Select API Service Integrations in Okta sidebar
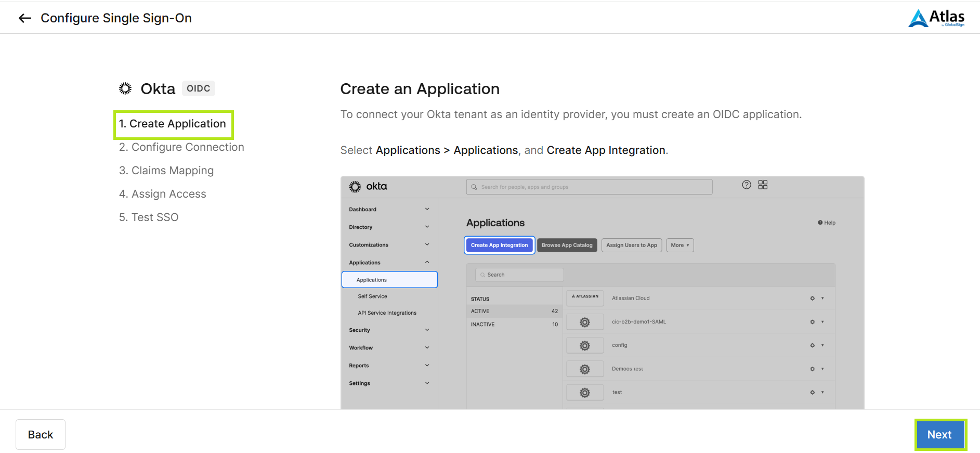980x453 pixels. coord(387,313)
